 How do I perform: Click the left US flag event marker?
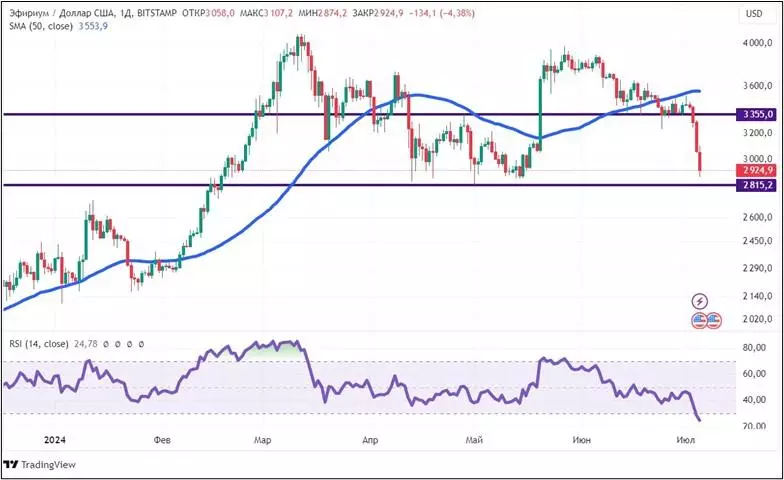point(699,321)
